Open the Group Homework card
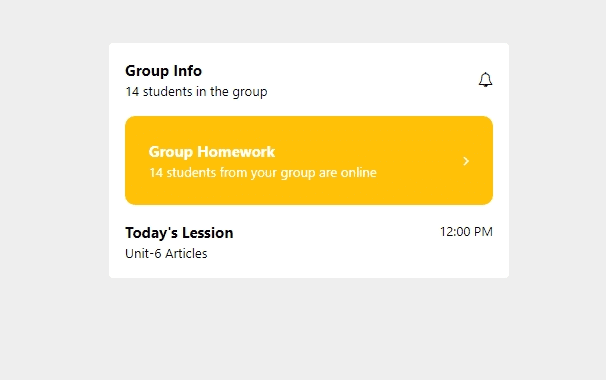The width and height of the screenshot is (606, 380). (x=309, y=160)
